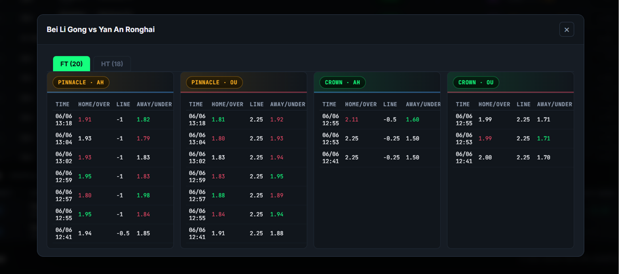This screenshot has height=274, width=644.
Task: Close the Bei Li Gong match dialog
Action: 567,30
